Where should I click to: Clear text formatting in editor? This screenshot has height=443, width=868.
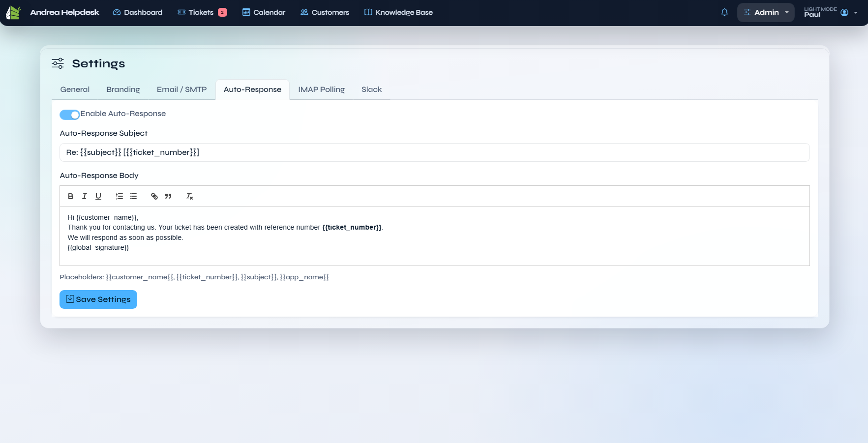(189, 196)
